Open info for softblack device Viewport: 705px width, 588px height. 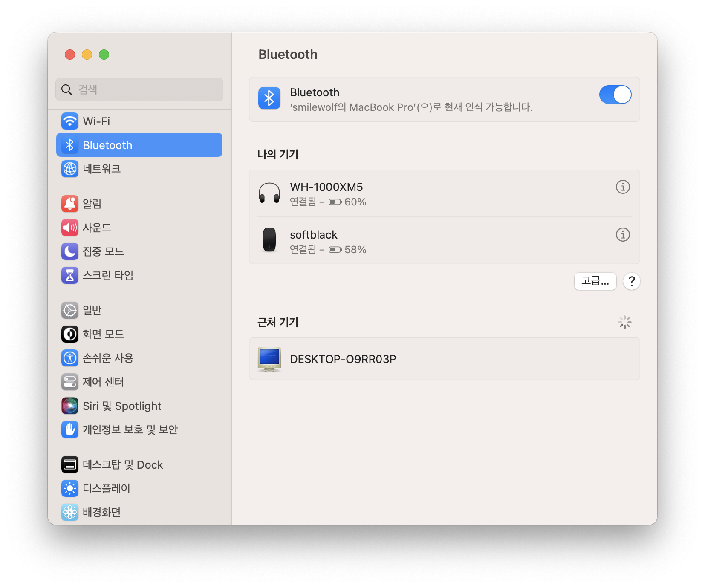coord(623,234)
